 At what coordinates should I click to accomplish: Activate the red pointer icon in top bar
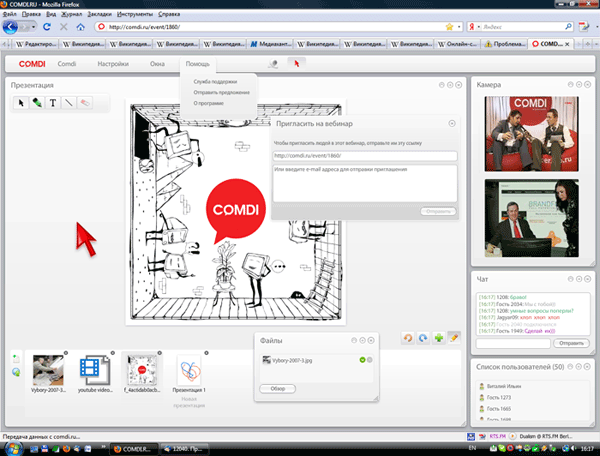297,64
